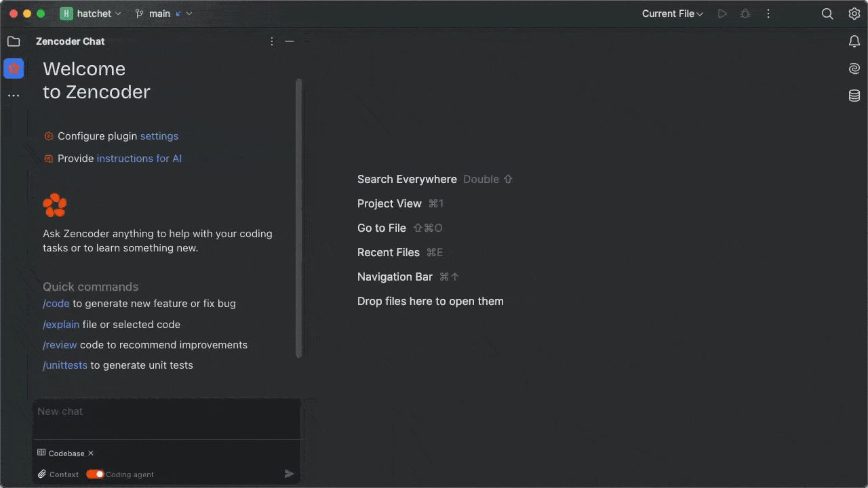Open IDE settings gear icon

click(854, 14)
